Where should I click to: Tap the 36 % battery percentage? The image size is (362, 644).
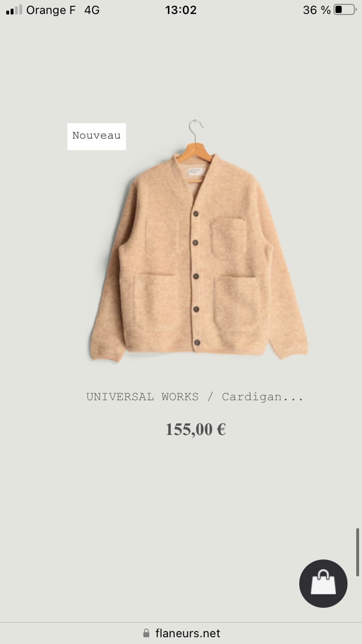(317, 10)
